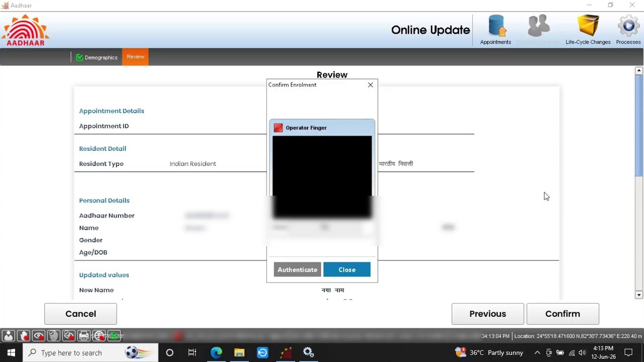Click the vertical scrollbar thumb
Screen dimensions: 644x362
pos(639,126)
